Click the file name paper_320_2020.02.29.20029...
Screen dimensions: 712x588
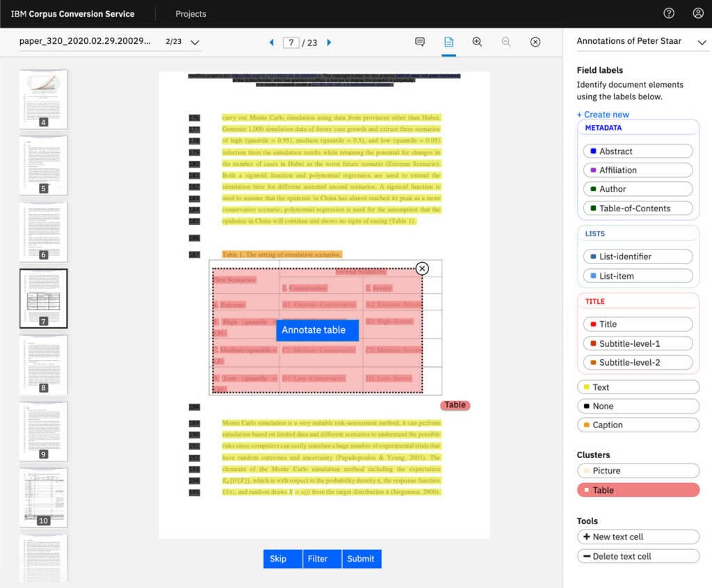pyautogui.click(x=85, y=41)
